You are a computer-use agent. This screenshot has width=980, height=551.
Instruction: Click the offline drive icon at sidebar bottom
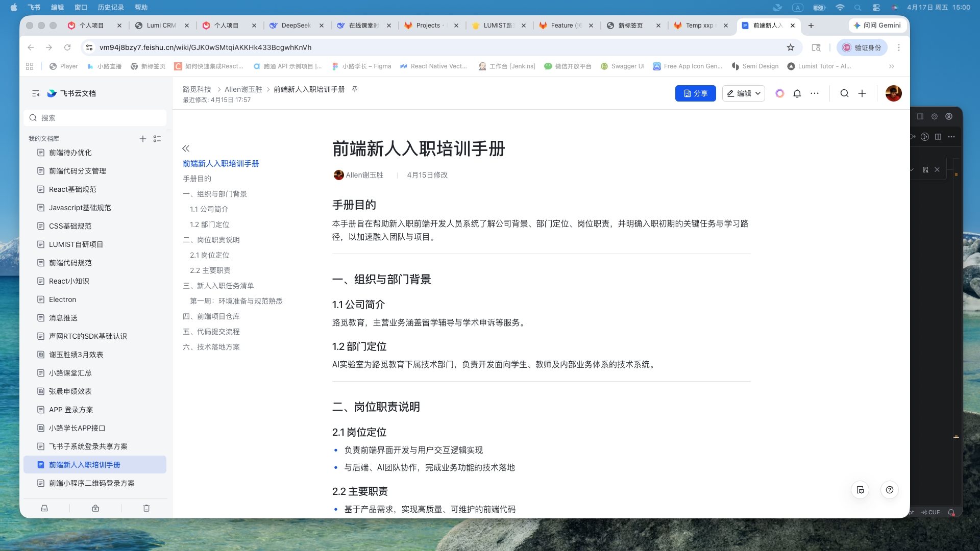pyautogui.click(x=44, y=508)
